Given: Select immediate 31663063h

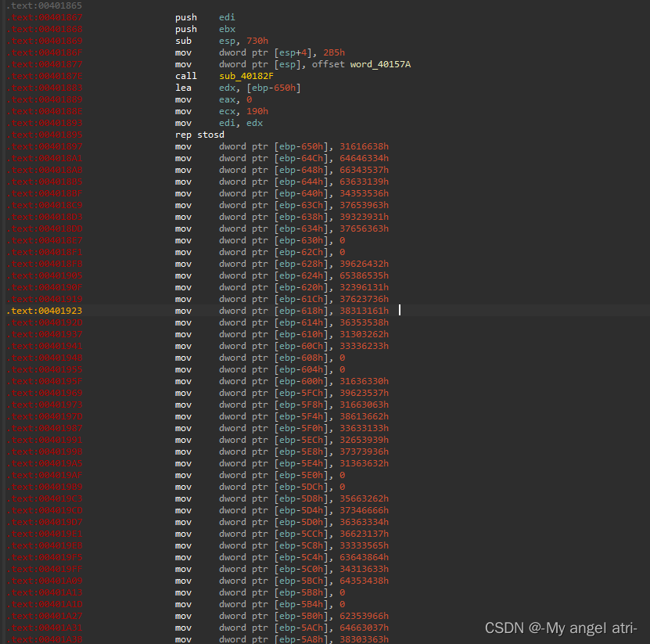Looking at the screenshot, I should coord(365,405).
